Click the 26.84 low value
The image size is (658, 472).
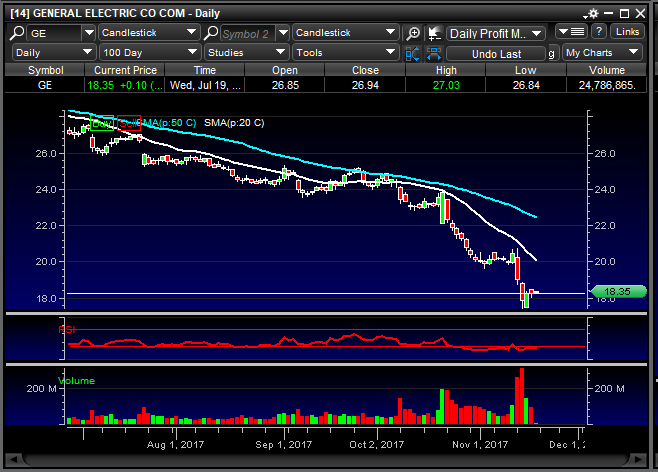pos(526,85)
